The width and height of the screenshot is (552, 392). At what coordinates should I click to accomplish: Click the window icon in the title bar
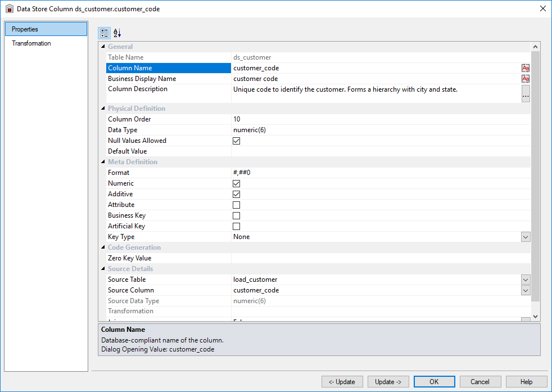(10, 8)
